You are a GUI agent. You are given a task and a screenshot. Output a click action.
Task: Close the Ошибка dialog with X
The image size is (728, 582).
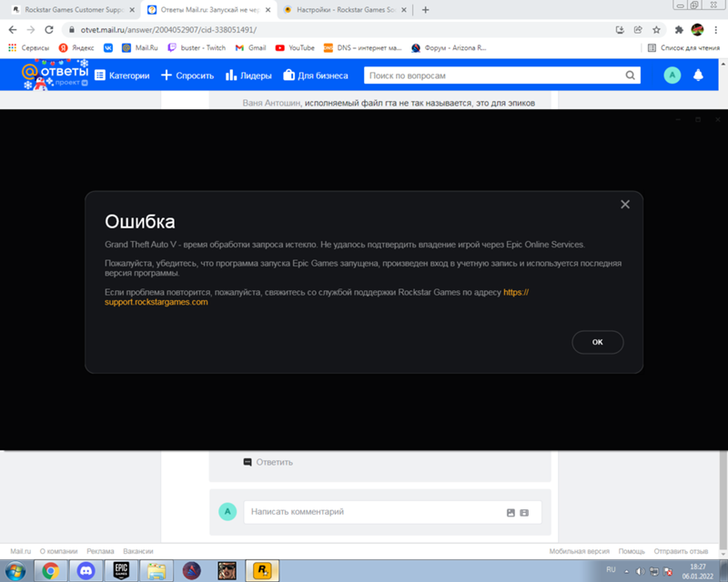625,205
